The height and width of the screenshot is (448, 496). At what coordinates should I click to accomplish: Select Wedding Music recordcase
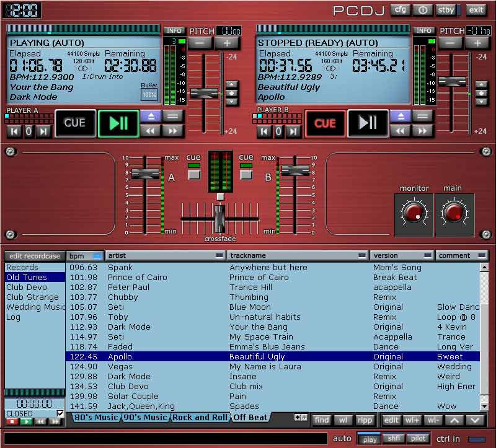coord(35,307)
